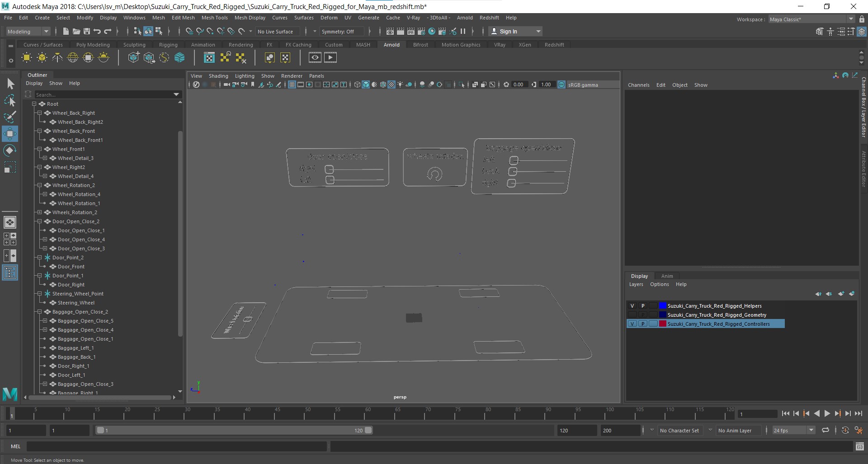Create Arnold physical sky from shelf
The image size is (868, 464).
104,57
